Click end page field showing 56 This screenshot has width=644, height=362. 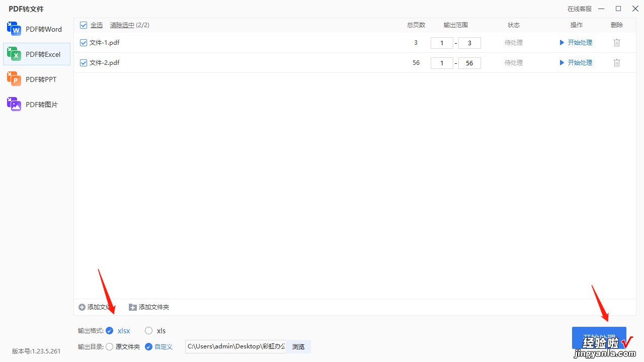point(469,63)
